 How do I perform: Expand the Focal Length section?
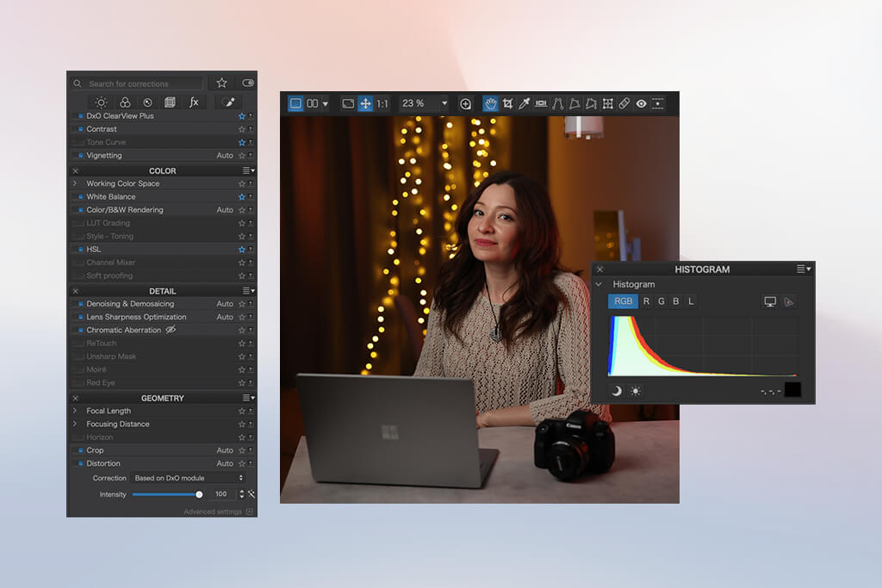click(x=75, y=411)
